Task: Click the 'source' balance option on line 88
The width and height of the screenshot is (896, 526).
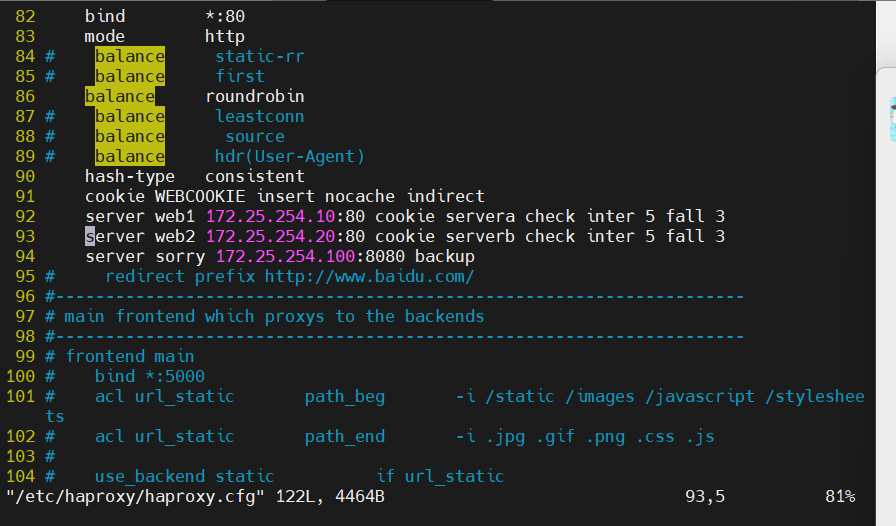Action: tap(255, 136)
